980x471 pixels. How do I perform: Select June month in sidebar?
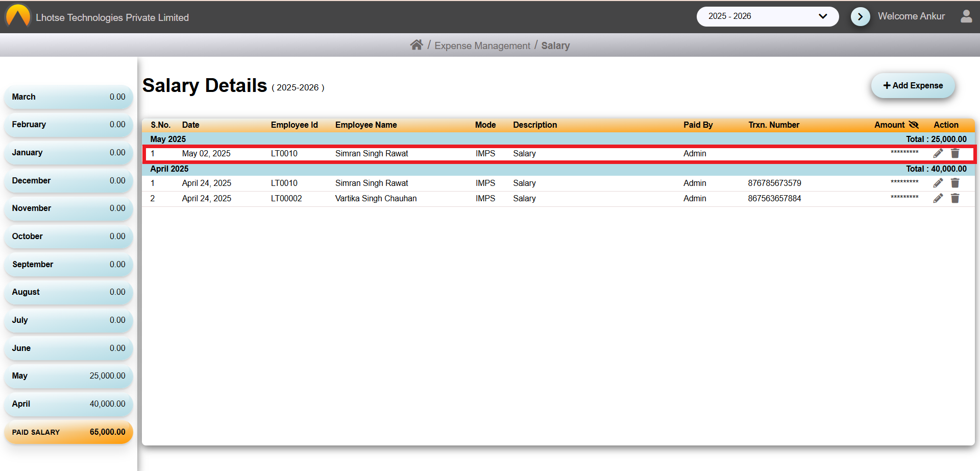[x=68, y=348]
